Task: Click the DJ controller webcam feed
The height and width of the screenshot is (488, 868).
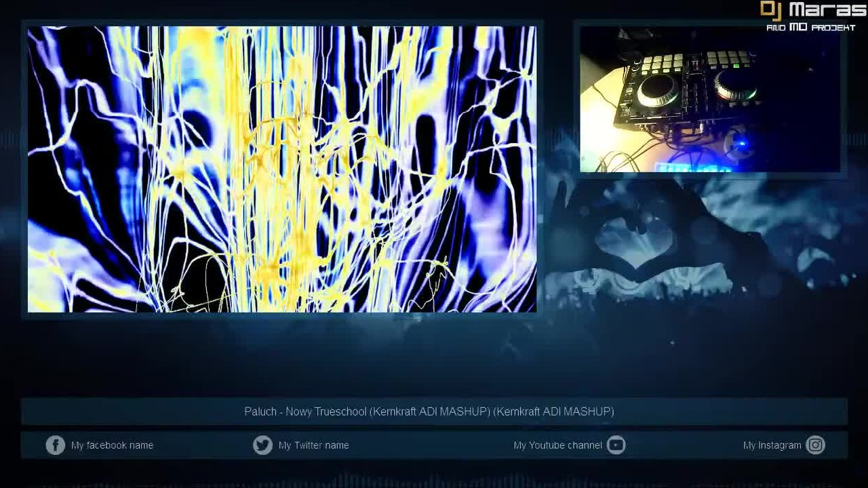Action: click(x=710, y=99)
